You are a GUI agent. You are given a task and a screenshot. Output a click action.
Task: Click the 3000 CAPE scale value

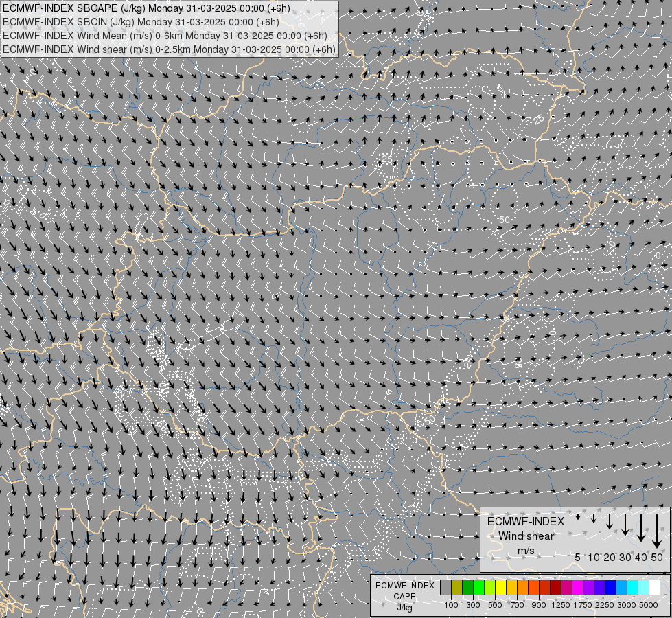(627, 605)
